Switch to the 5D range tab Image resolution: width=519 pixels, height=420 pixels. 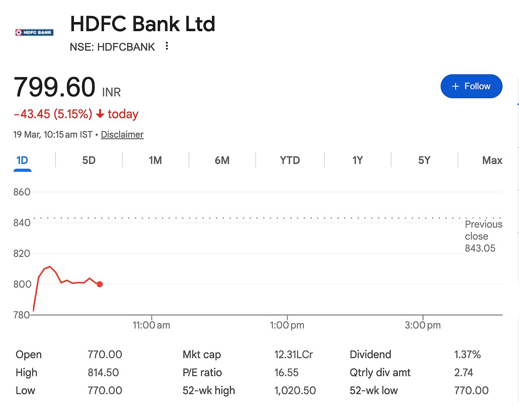click(x=89, y=160)
